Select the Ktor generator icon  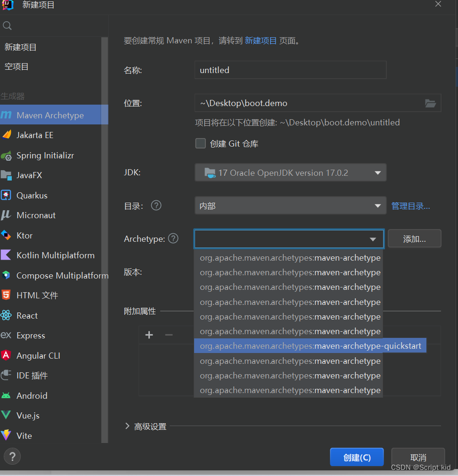tap(6, 236)
